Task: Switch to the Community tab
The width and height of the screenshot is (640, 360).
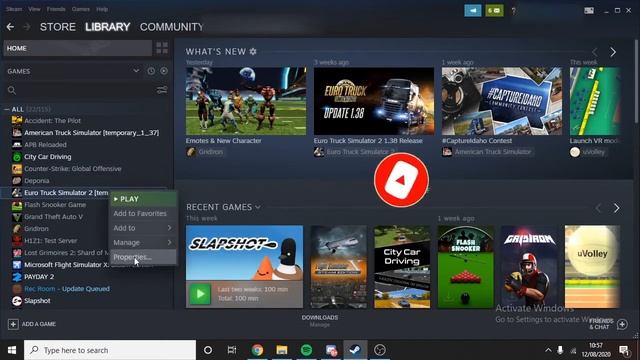Action: point(171,27)
